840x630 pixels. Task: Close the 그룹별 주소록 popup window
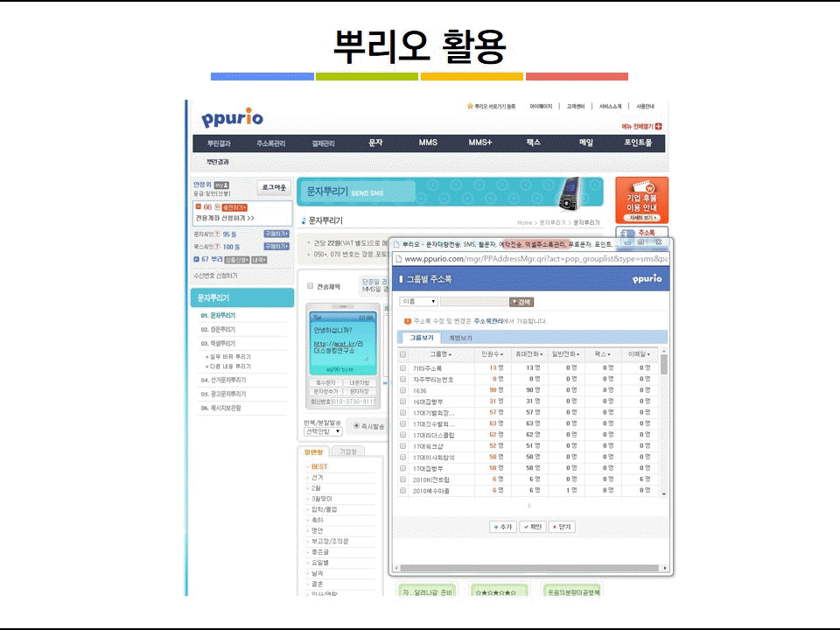tap(658, 242)
